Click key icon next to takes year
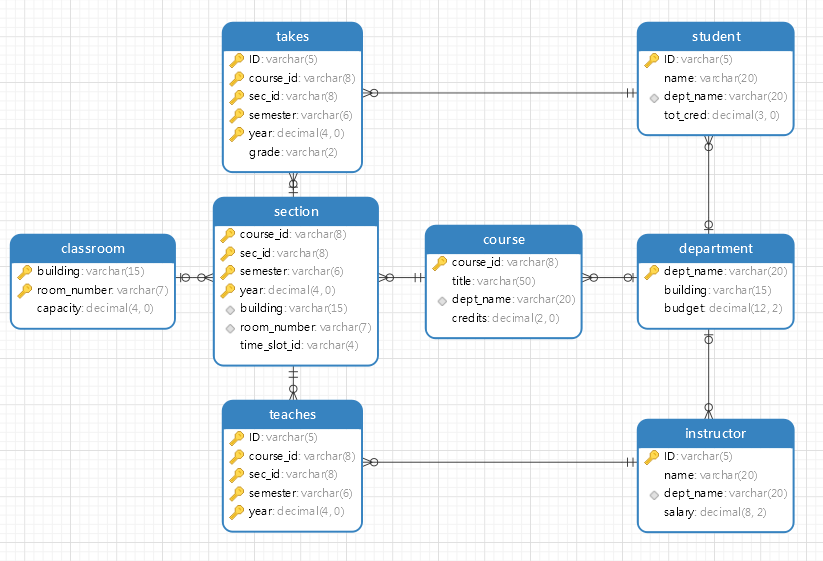 click(x=237, y=133)
